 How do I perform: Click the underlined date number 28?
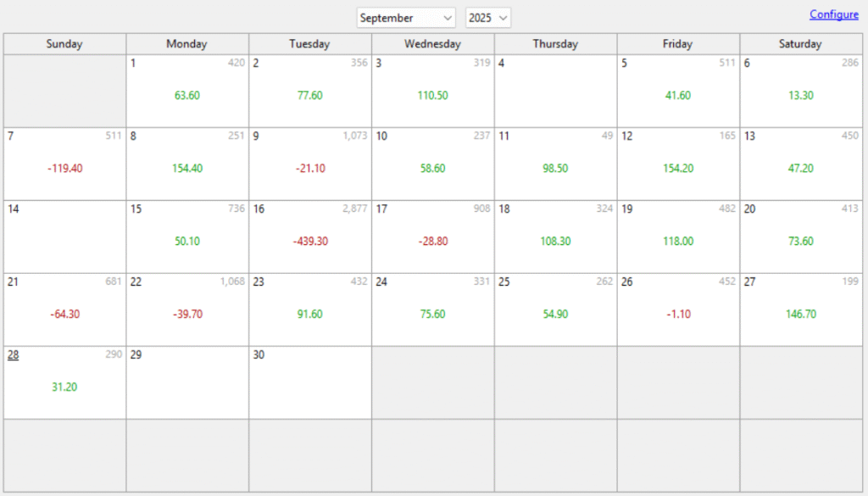point(13,355)
